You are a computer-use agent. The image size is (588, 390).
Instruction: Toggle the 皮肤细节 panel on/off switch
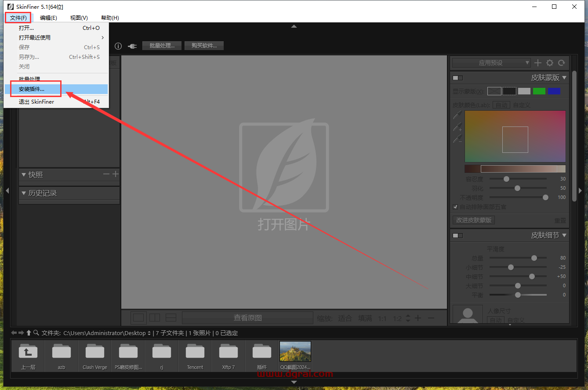click(457, 235)
